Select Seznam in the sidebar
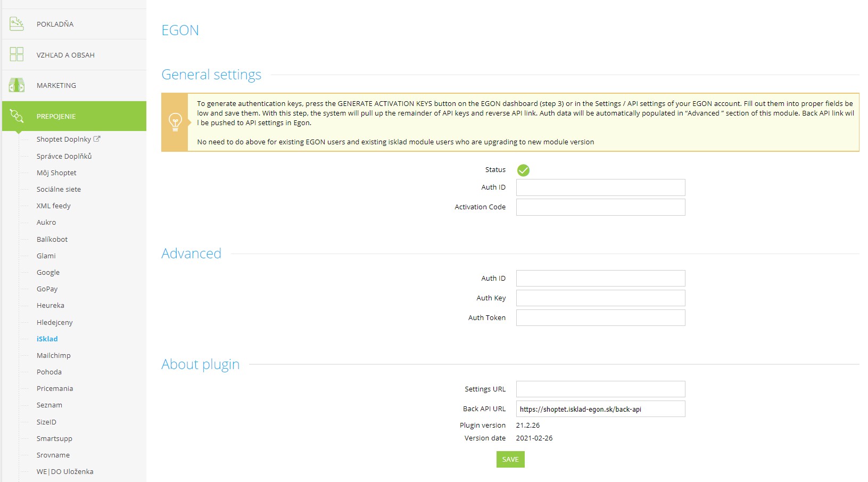The image size is (868, 482). 49,405
